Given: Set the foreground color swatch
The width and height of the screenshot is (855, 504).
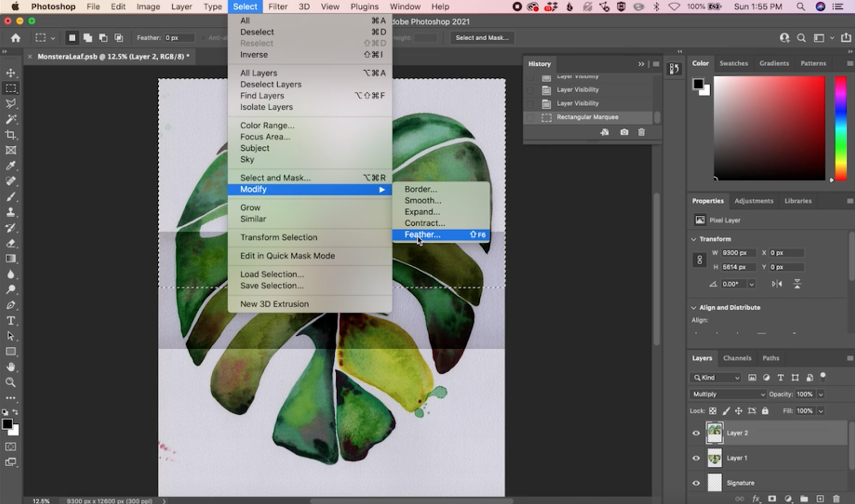Looking at the screenshot, I should click(7, 423).
